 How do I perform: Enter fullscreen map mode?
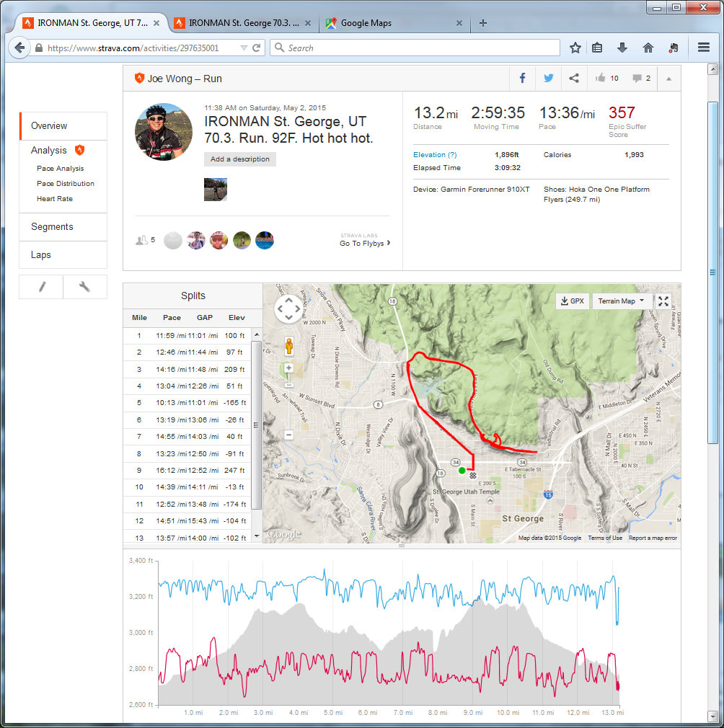coord(663,301)
